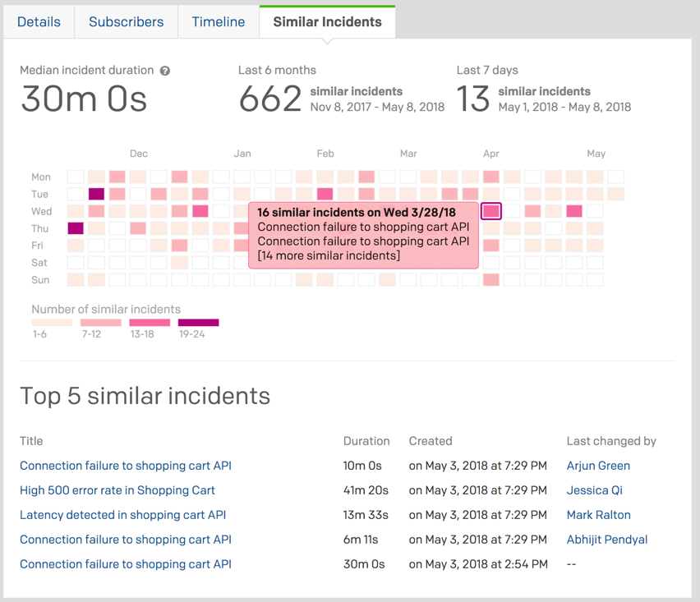Open the Connection failure incident created at 2:54 PM
700x602 pixels.
pyautogui.click(x=126, y=564)
